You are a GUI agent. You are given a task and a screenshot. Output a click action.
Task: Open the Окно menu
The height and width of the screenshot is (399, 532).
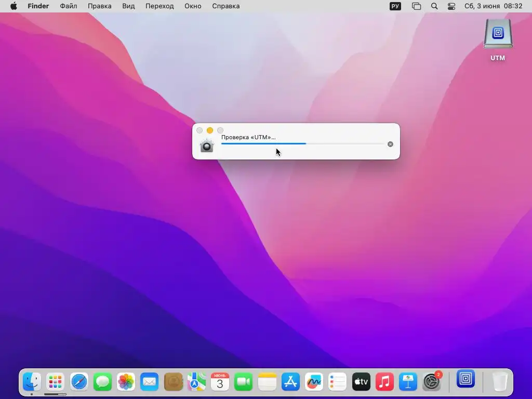pos(193,6)
